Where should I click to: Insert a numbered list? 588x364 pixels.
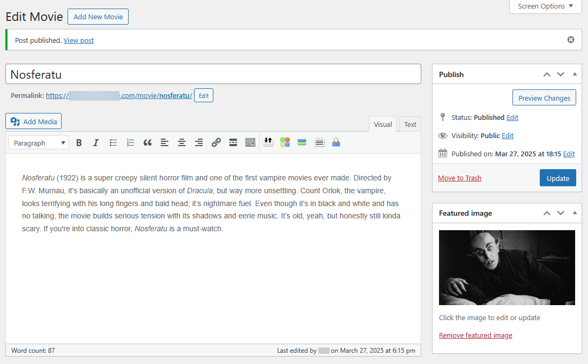point(130,142)
